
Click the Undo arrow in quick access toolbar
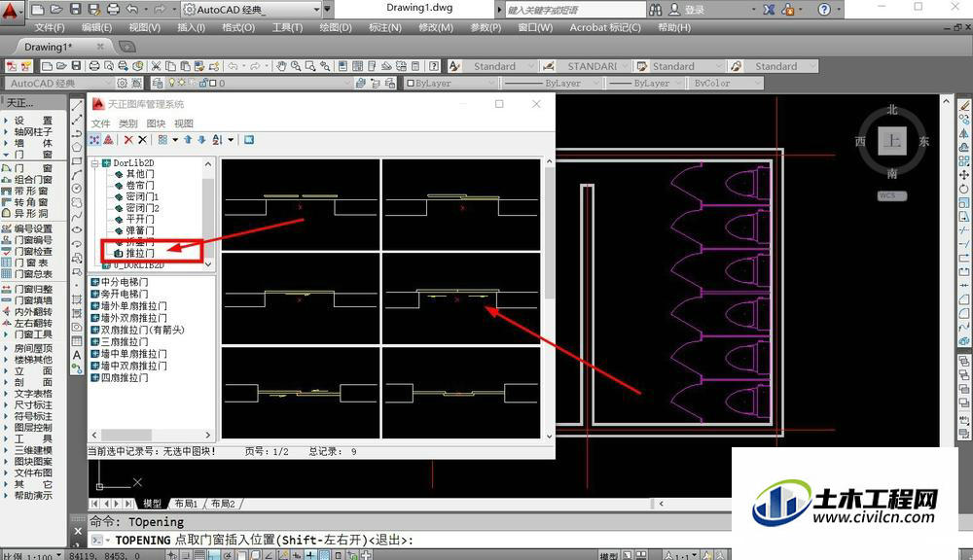[x=131, y=10]
